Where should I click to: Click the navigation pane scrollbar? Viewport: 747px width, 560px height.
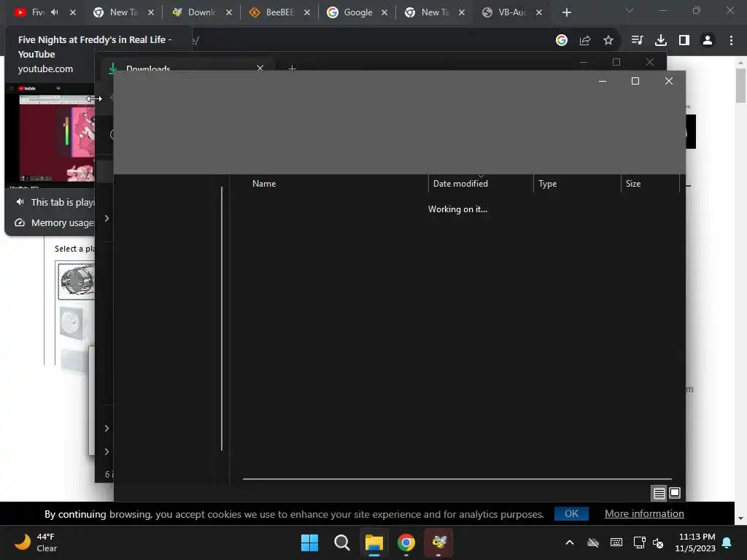[x=222, y=318]
